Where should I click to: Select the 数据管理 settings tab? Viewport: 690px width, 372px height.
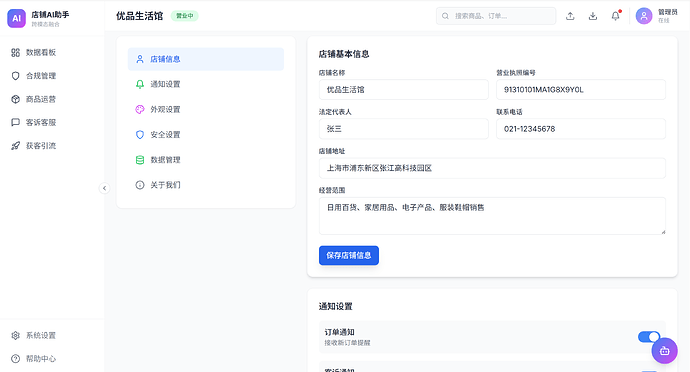tap(206, 160)
